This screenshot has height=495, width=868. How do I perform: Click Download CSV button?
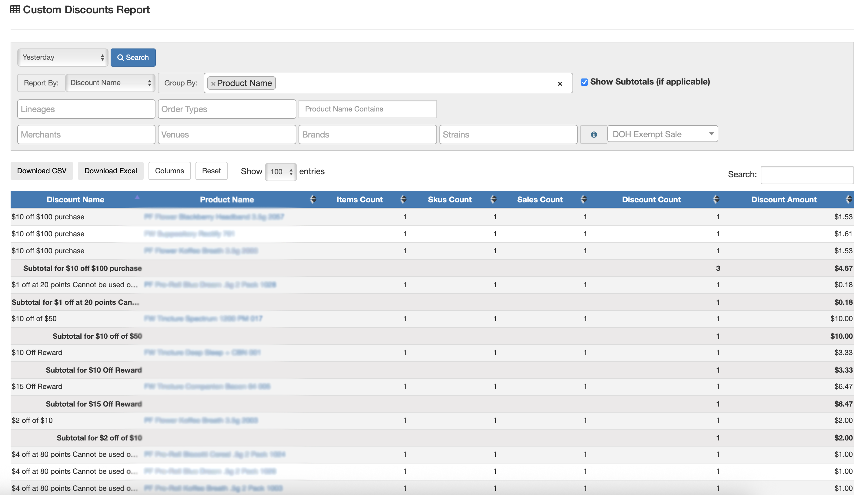[x=42, y=171]
